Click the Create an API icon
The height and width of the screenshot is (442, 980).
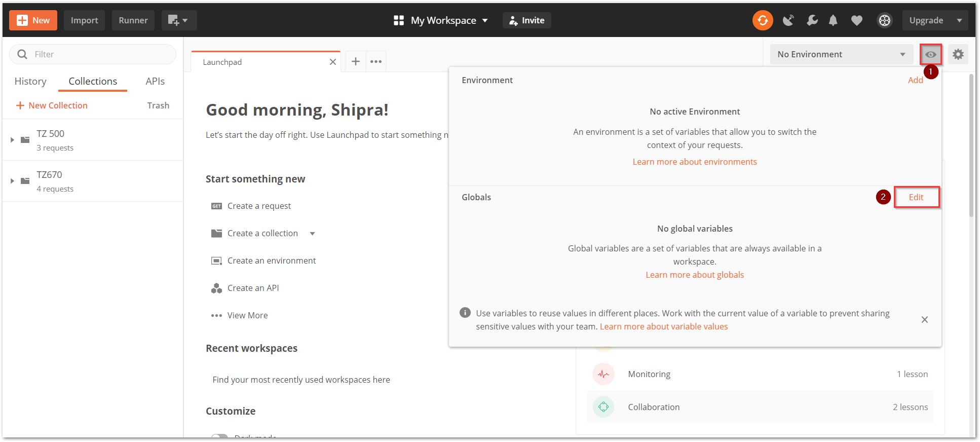(216, 288)
